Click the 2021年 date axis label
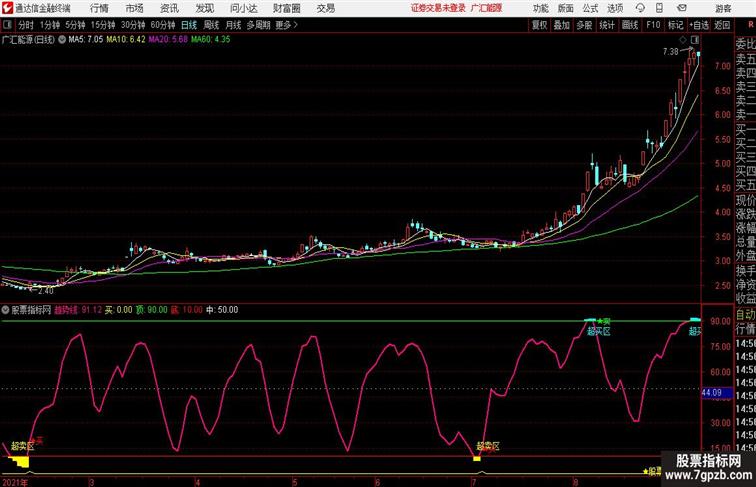Viewport: 756px width, 487px height. click(x=14, y=482)
